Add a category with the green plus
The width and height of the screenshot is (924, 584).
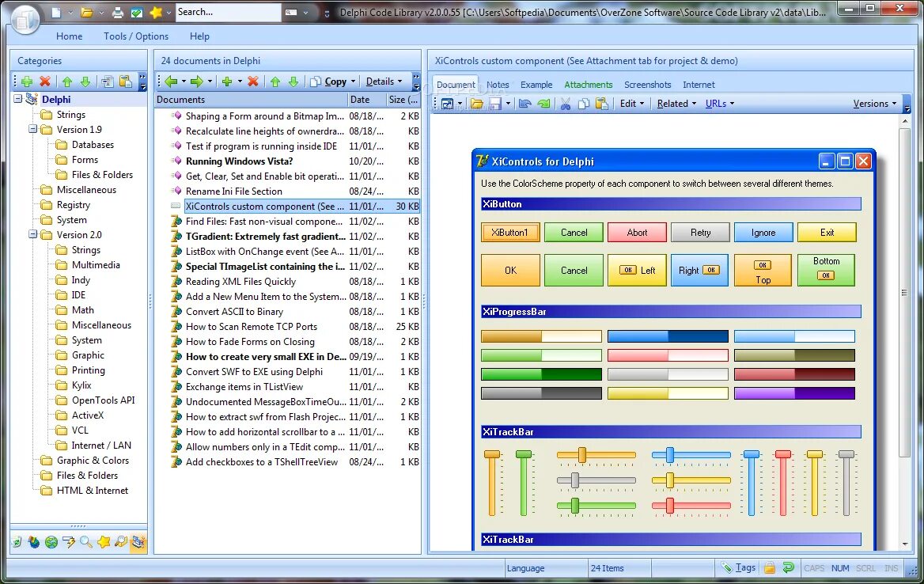27,82
